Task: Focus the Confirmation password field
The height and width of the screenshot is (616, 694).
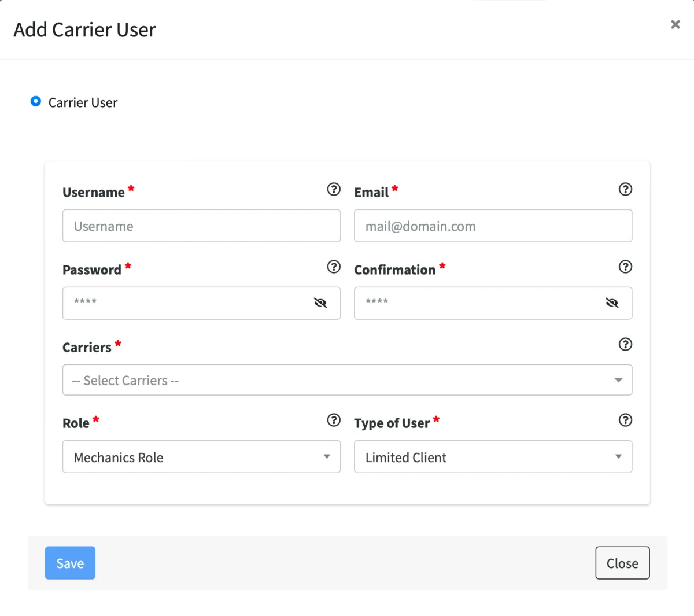Action: click(480, 303)
